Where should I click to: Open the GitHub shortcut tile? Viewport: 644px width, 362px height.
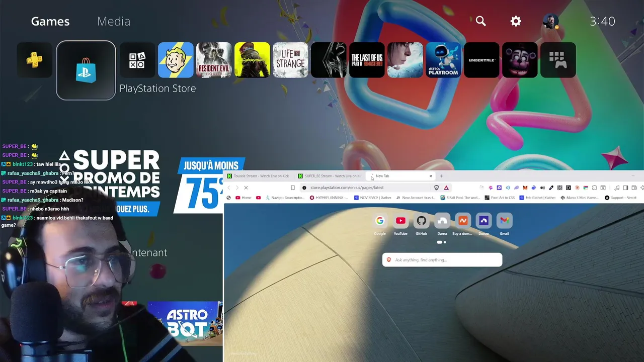pyautogui.click(x=422, y=224)
